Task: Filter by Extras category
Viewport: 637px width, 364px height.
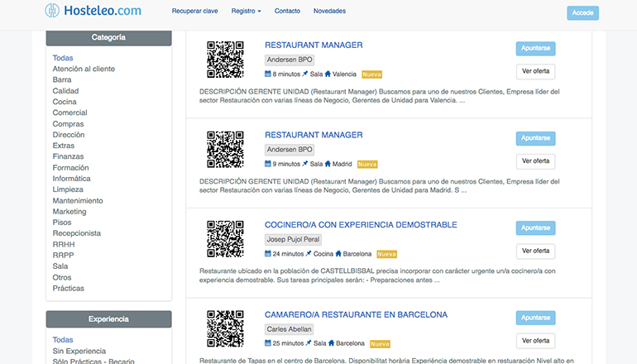Action: click(x=64, y=146)
